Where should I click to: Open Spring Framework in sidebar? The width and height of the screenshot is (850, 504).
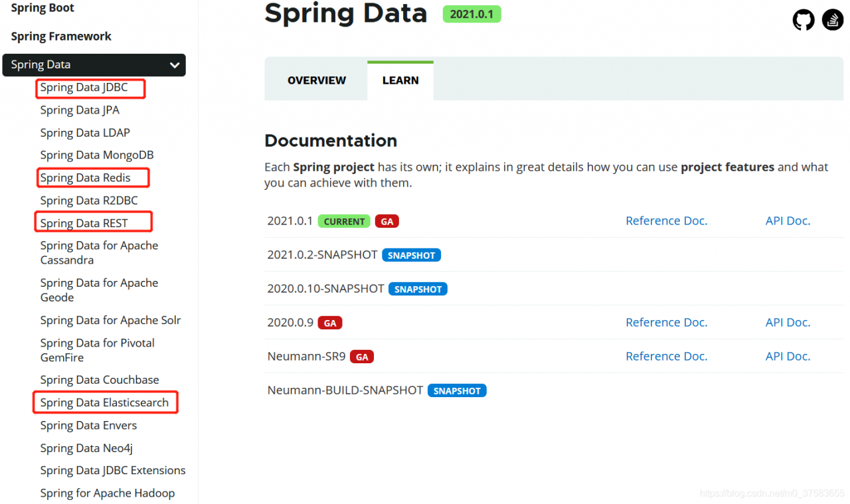coord(61,37)
